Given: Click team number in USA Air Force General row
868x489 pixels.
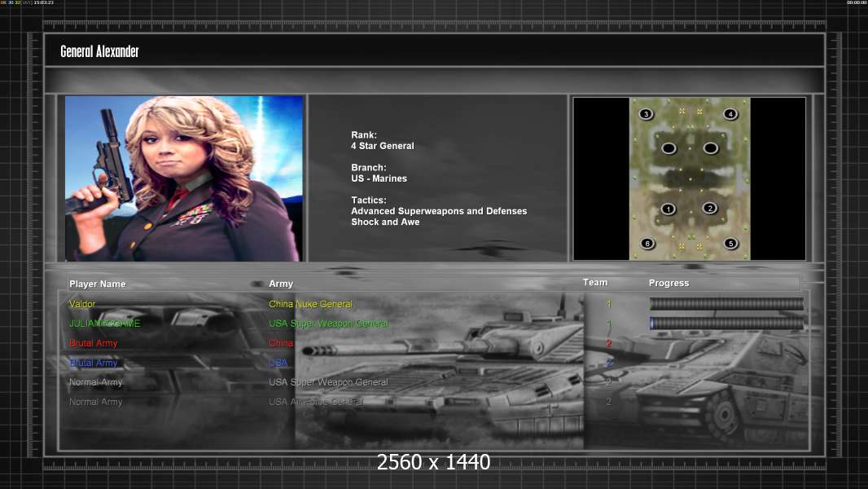Looking at the screenshot, I should (x=609, y=402).
